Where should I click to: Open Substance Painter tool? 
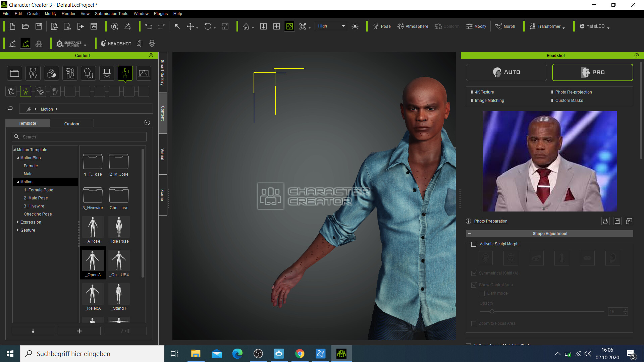(69, 44)
